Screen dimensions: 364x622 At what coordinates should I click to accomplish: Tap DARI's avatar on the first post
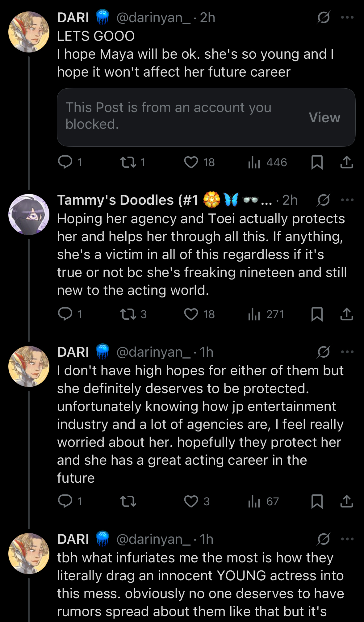point(29,32)
